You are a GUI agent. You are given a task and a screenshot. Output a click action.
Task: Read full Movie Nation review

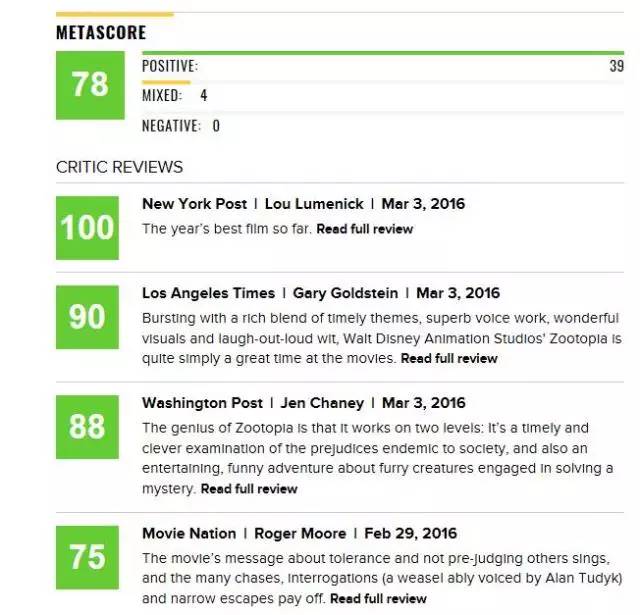(378, 599)
